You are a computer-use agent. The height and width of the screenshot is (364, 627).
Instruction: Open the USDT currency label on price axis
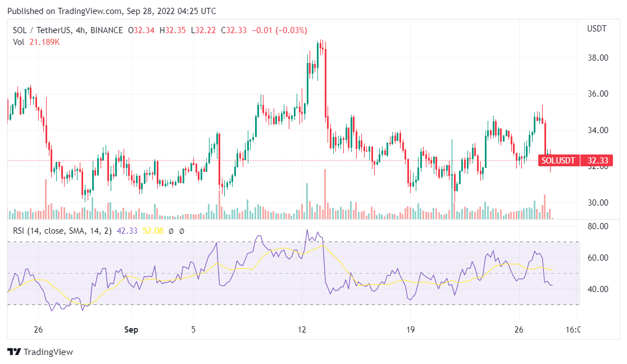pos(597,29)
